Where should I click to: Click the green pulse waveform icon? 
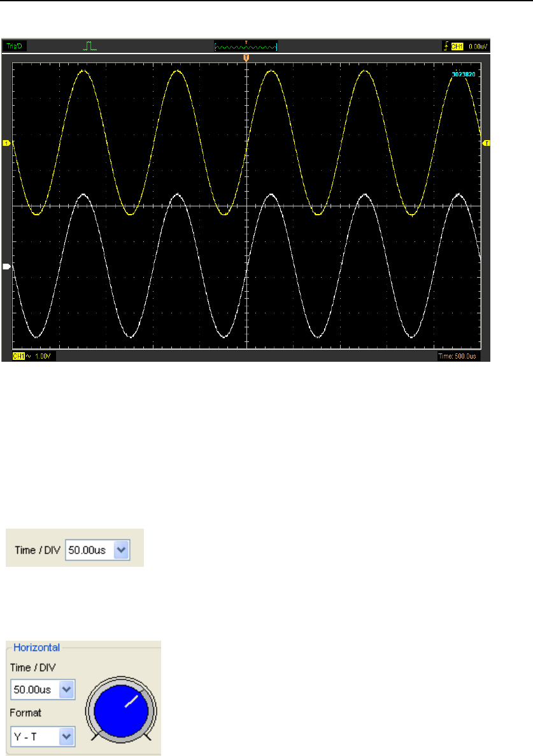(x=90, y=46)
